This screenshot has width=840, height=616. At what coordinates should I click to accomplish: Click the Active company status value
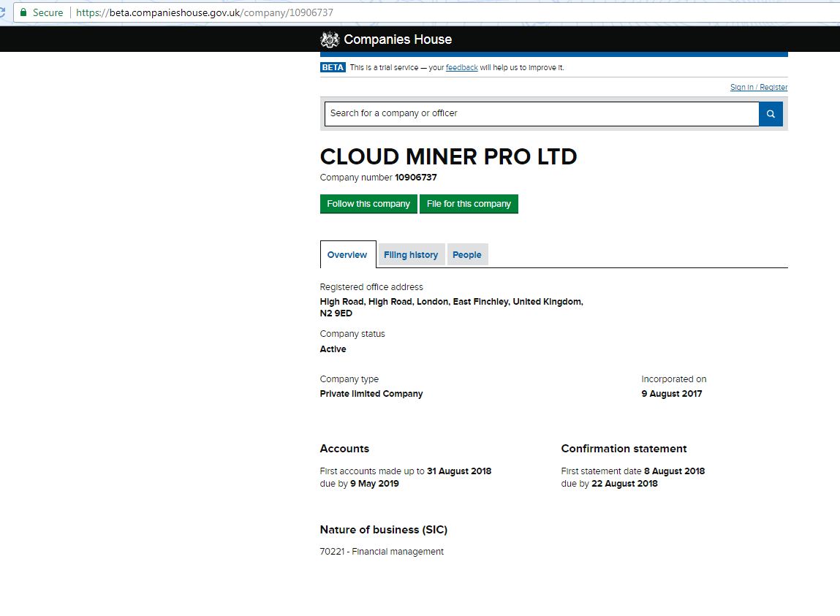point(333,349)
